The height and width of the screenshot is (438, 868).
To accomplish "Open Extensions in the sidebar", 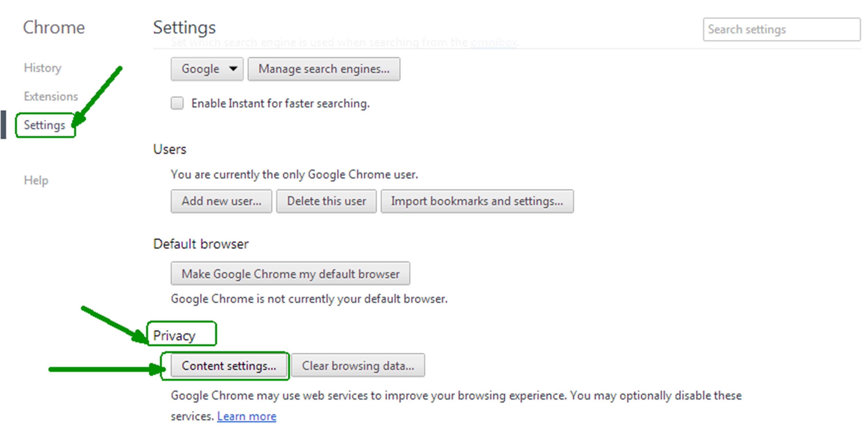I will (x=51, y=96).
